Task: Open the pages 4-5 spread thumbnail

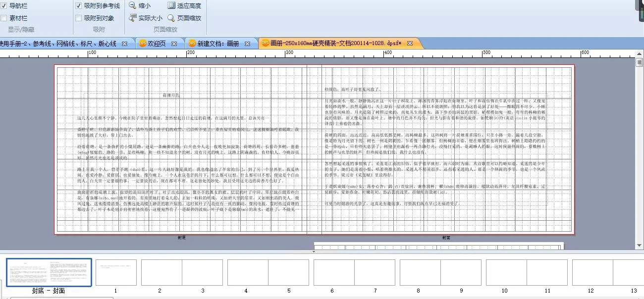Action: (268, 273)
